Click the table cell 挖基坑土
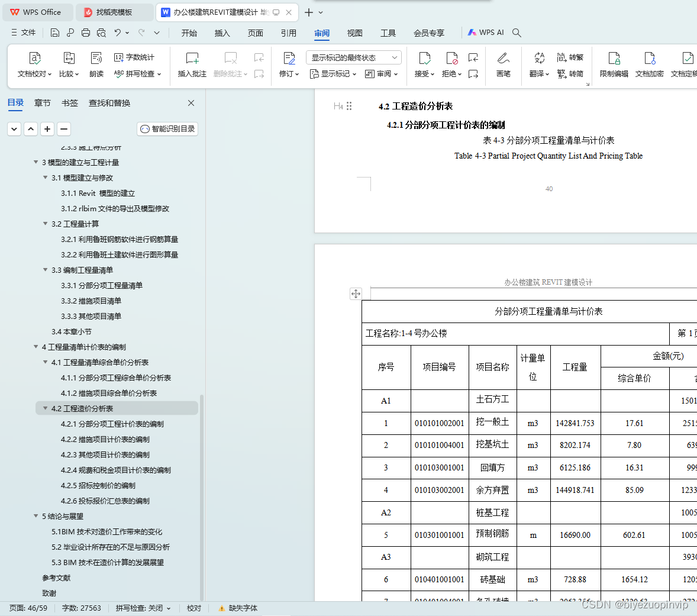This screenshot has width=697, height=616. [x=492, y=445]
